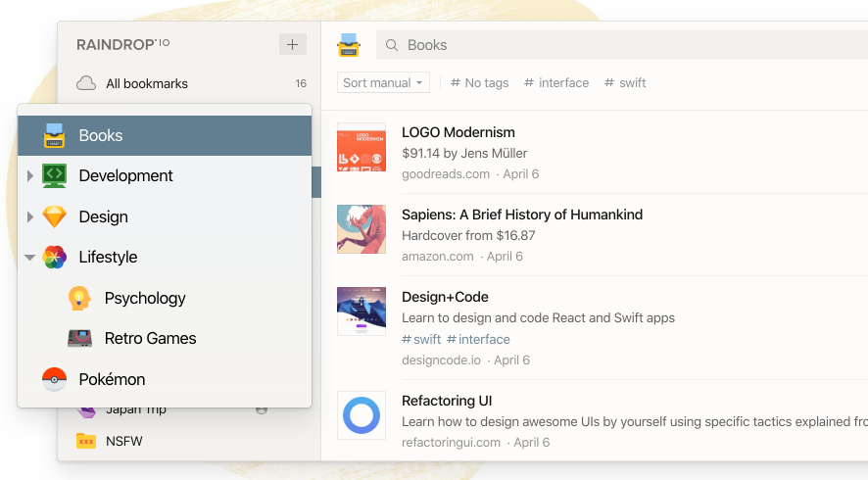This screenshot has height=480, width=868.
Task: Filter by No tags
Action: (479, 83)
